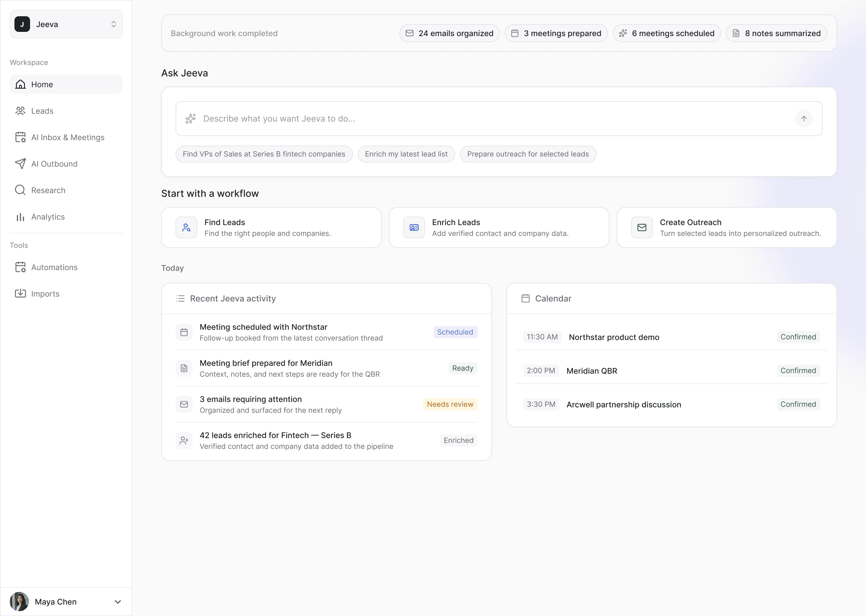Click the Research magnifier icon
Screen dimensions: 866x616
[20, 190]
